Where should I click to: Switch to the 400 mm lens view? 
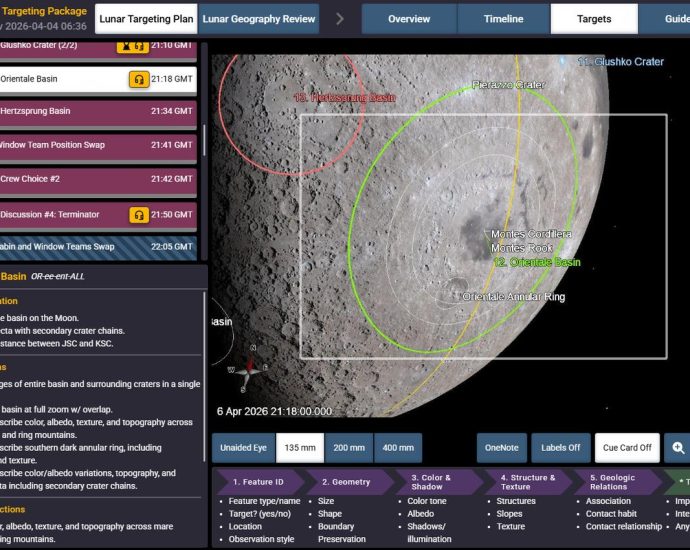pyautogui.click(x=398, y=448)
